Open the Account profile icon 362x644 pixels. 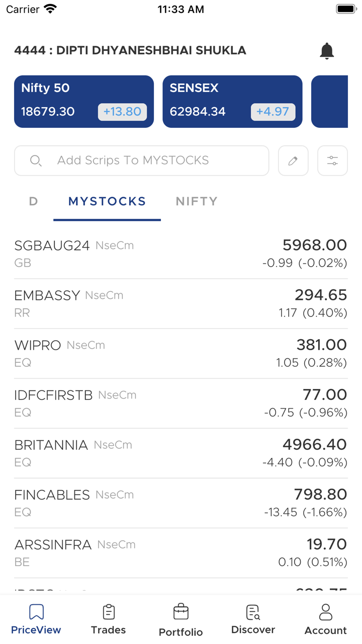pos(326,612)
